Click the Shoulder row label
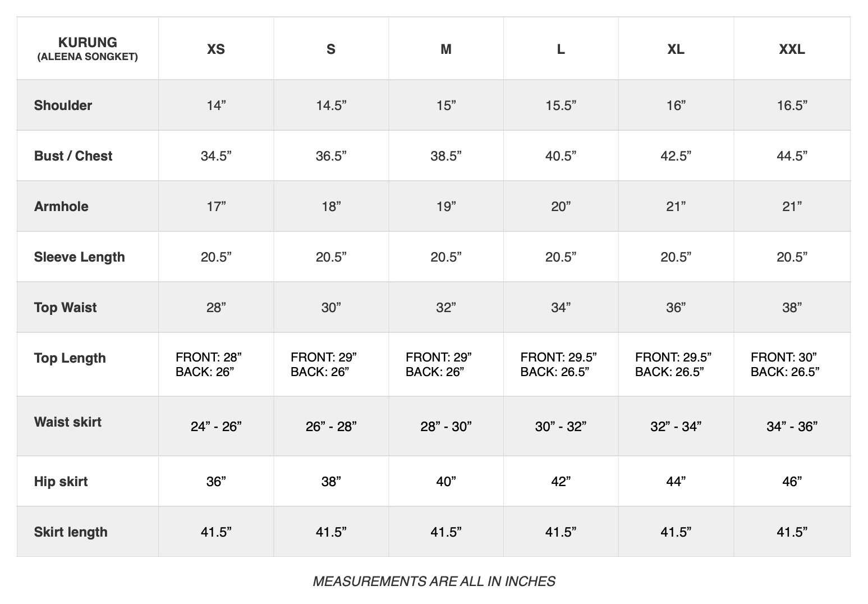Image resolution: width=868 pixels, height=604 pixels. point(63,106)
